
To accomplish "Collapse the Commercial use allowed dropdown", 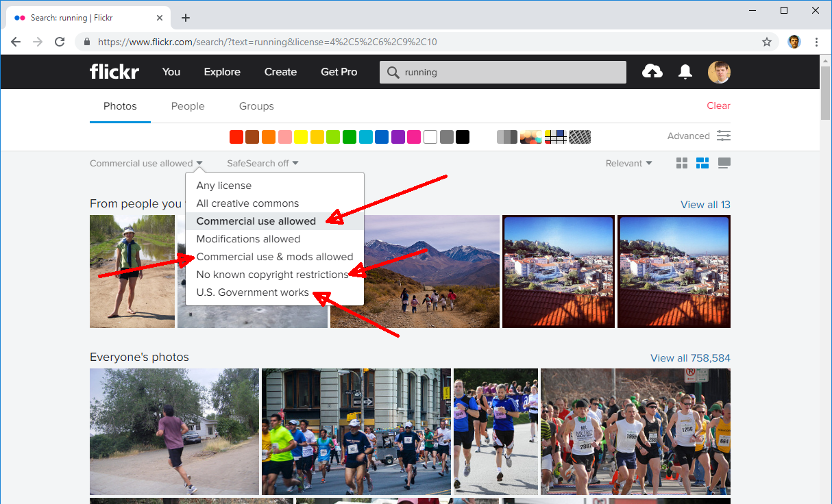I will point(146,163).
